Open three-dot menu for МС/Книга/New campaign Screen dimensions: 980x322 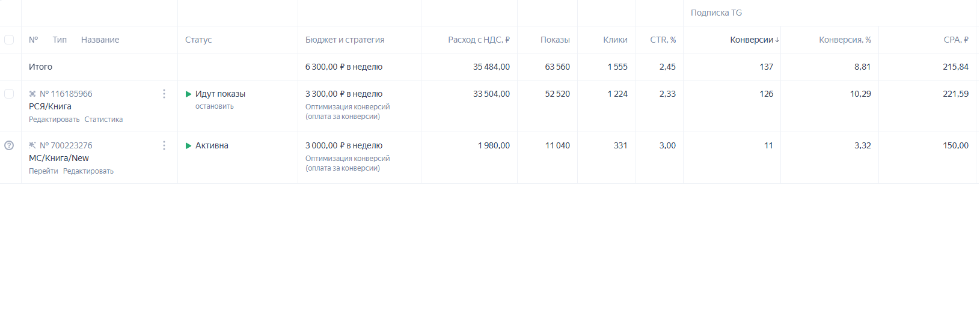(x=164, y=145)
